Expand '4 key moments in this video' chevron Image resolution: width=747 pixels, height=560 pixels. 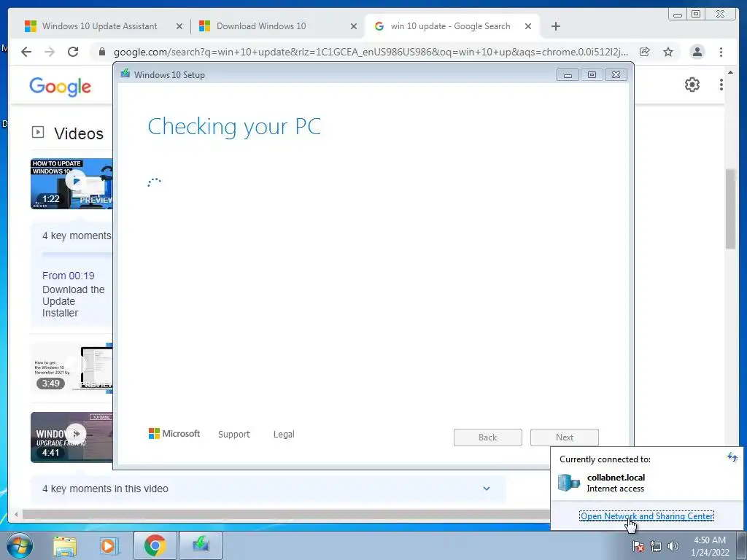(487, 489)
